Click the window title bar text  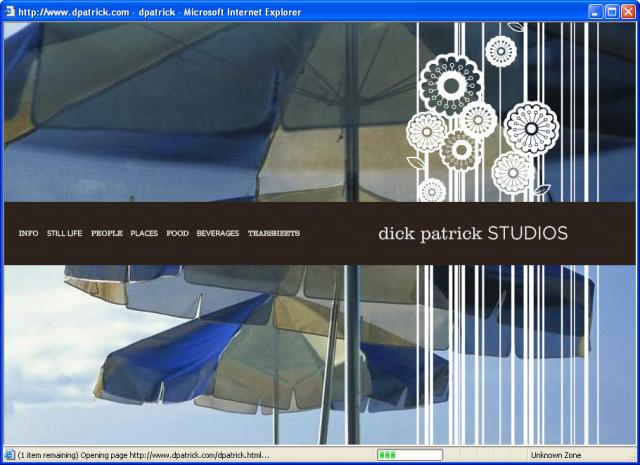160,11
